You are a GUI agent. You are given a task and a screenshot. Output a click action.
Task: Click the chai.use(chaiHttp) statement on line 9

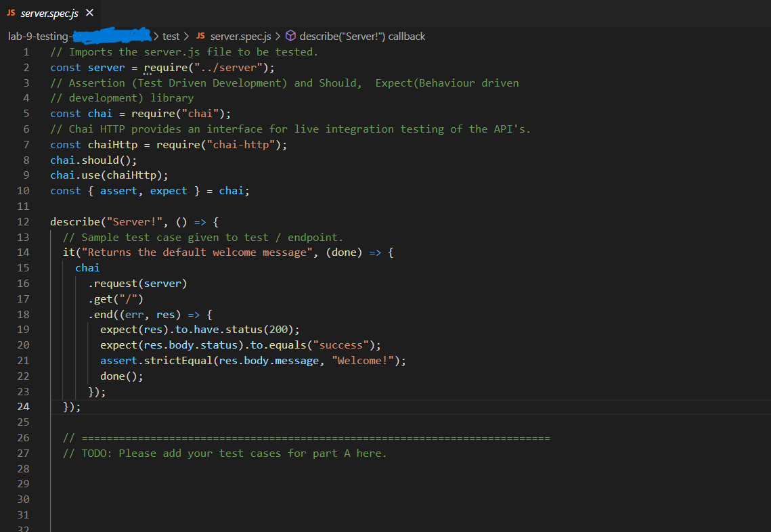point(110,175)
